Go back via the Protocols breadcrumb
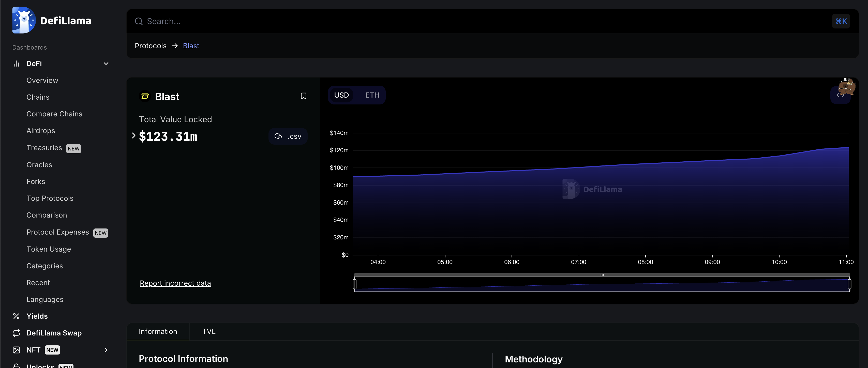Viewport: 868px width, 368px height. (x=150, y=46)
